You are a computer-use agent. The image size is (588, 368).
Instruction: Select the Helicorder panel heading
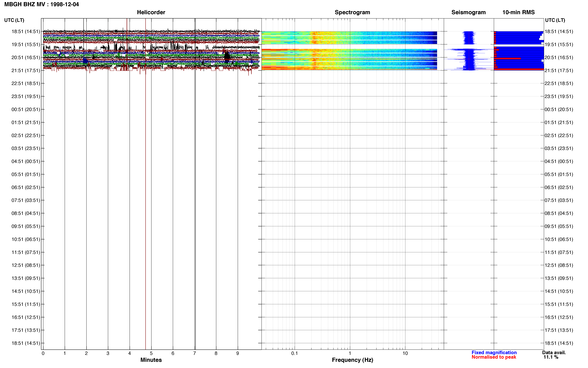tap(151, 12)
